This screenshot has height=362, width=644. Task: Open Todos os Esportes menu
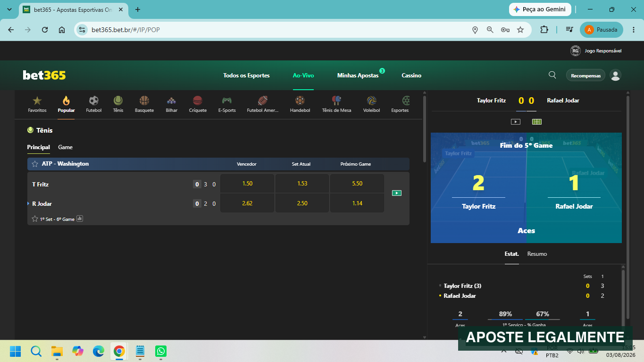click(x=246, y=76)
